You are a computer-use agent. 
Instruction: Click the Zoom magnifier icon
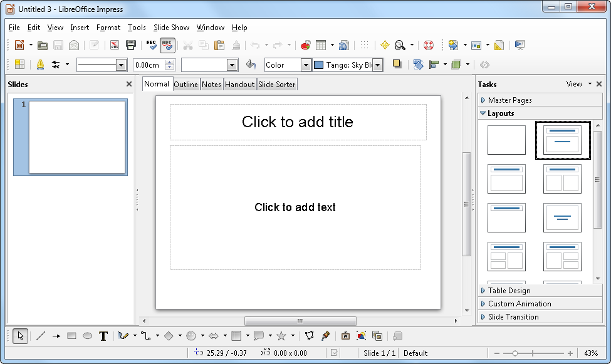400,45
